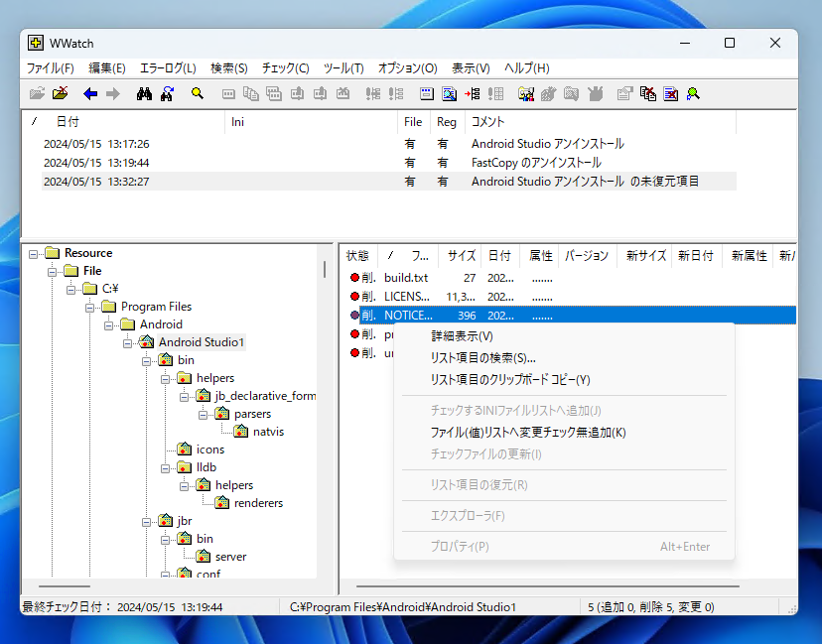
Task: Click the small window toolbar icon
Action: 427,94
